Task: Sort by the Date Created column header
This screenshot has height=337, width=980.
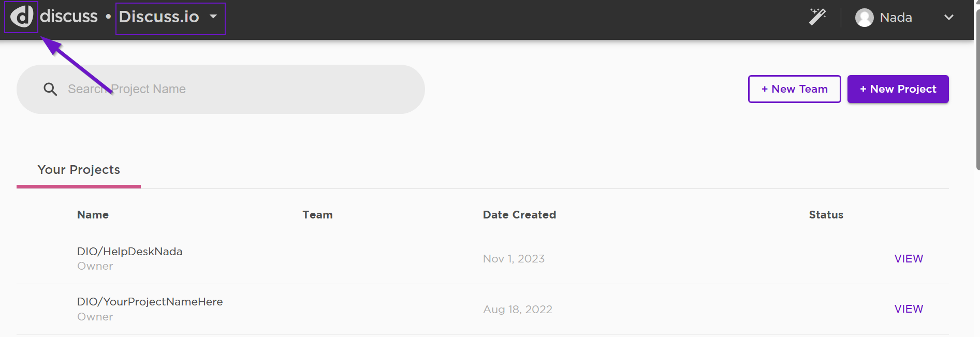Action: (519, 215)
